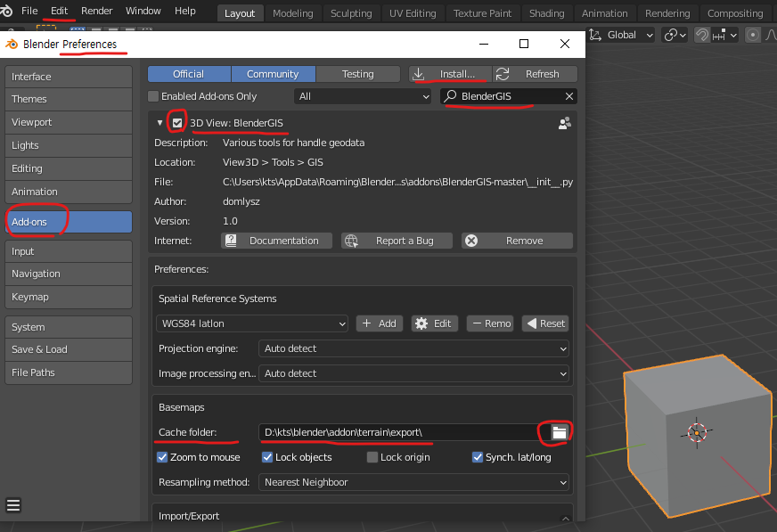Viewport: 777px width, 532px height.
Task: Select the Add-ons preferences section
Action: tap(69, 222)
